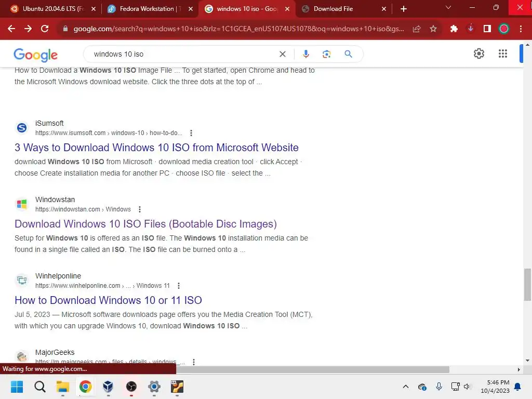
Task: Show hidden system tray icons
Action: point(405,387)
